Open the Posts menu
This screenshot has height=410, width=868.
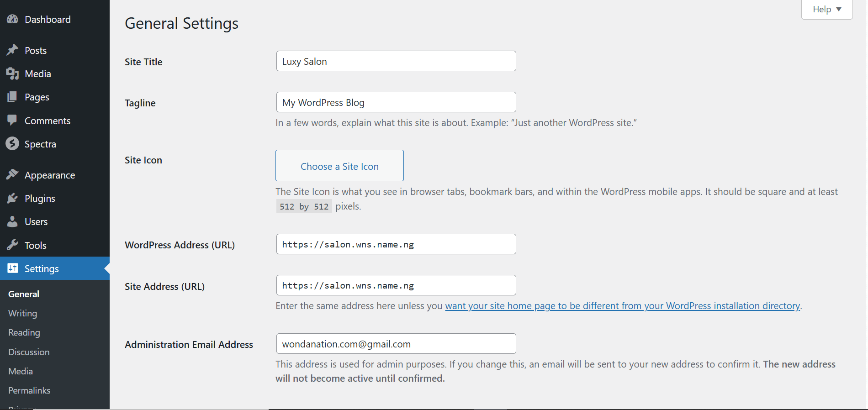(x=55, y=50)
